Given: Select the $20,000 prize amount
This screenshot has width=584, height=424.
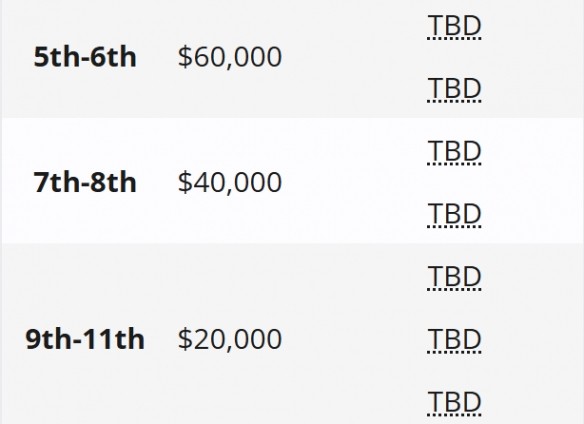Looking at the screenshot, I should click(x=230, y=339).
